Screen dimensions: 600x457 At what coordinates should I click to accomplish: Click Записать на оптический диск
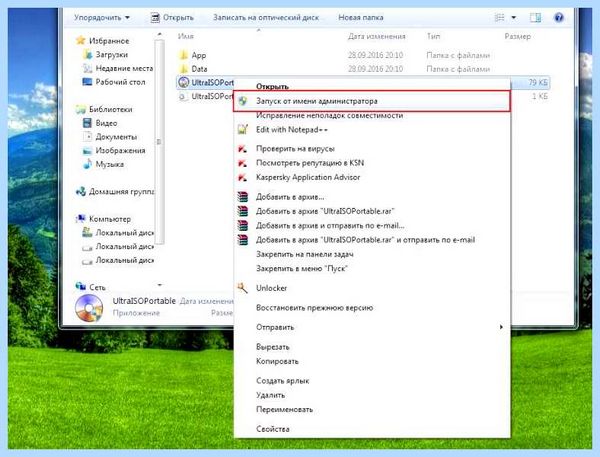266,17
